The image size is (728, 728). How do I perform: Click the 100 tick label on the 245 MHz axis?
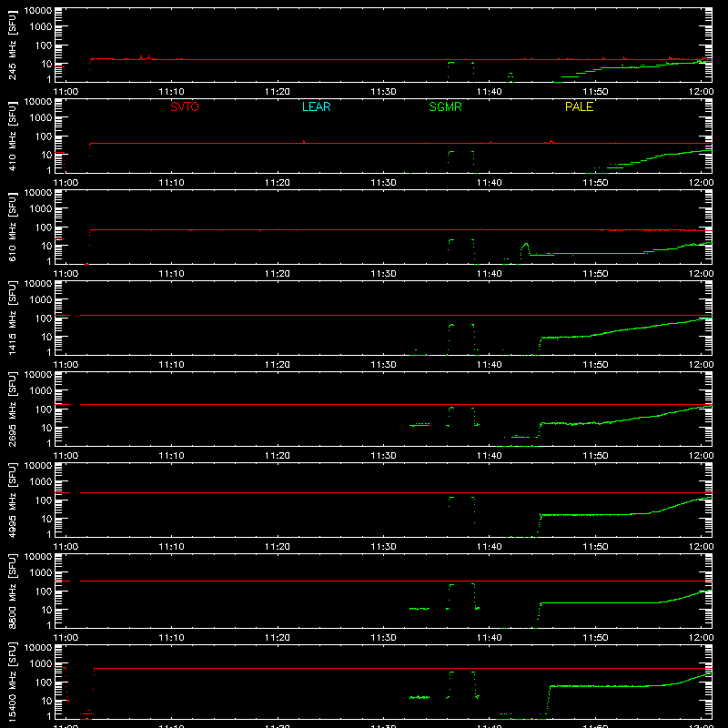tap(44, 45)
